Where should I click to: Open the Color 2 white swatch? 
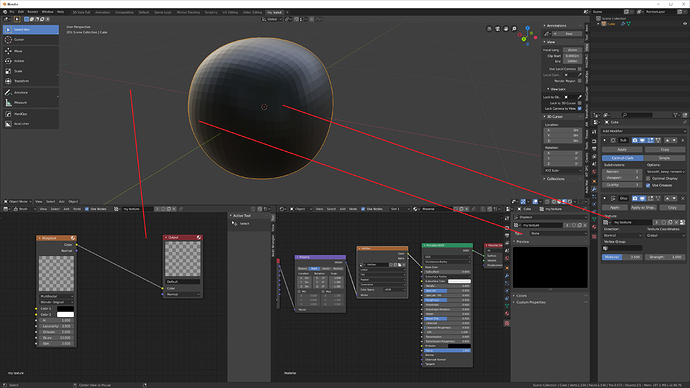pos(66,315)
